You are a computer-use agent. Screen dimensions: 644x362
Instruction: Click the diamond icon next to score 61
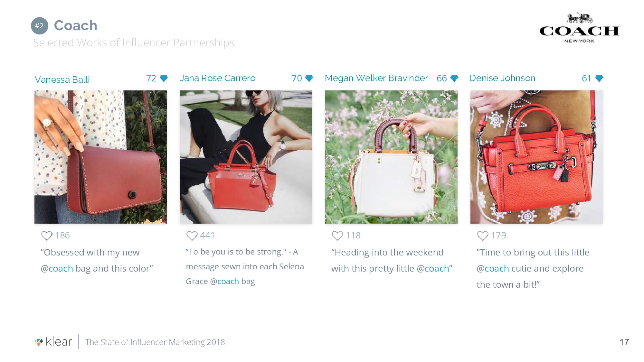pos(599,78)
